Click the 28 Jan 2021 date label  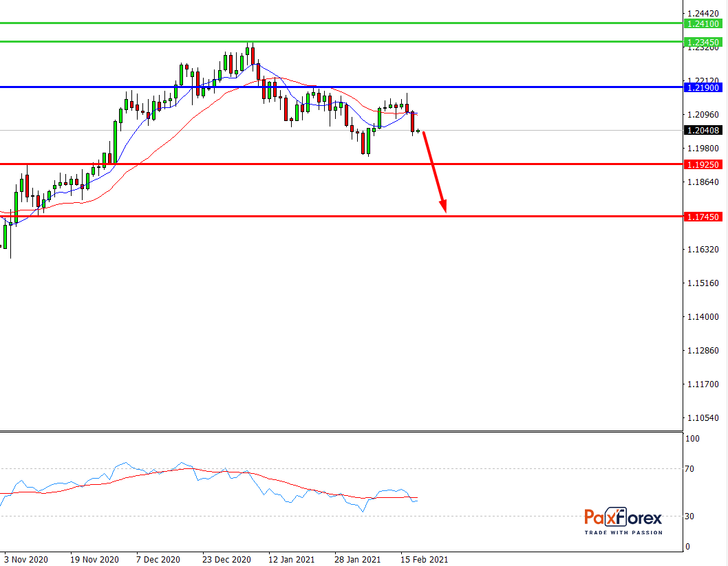[x=358, y=560]
